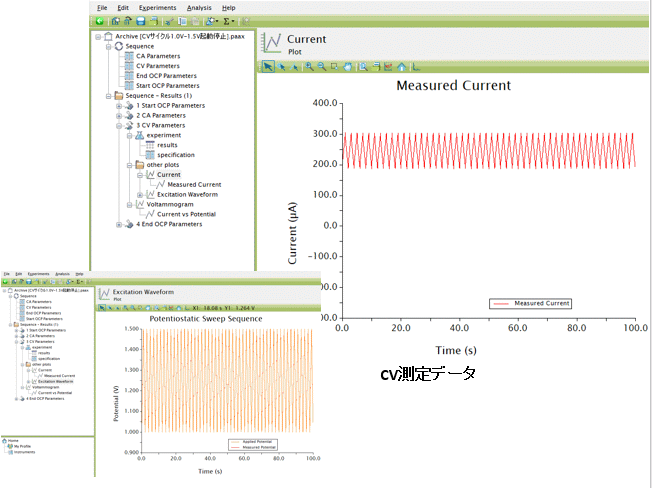
Task: Select pointer tool in Excitation Waveform plot toolbar
Action: point(102,308)
